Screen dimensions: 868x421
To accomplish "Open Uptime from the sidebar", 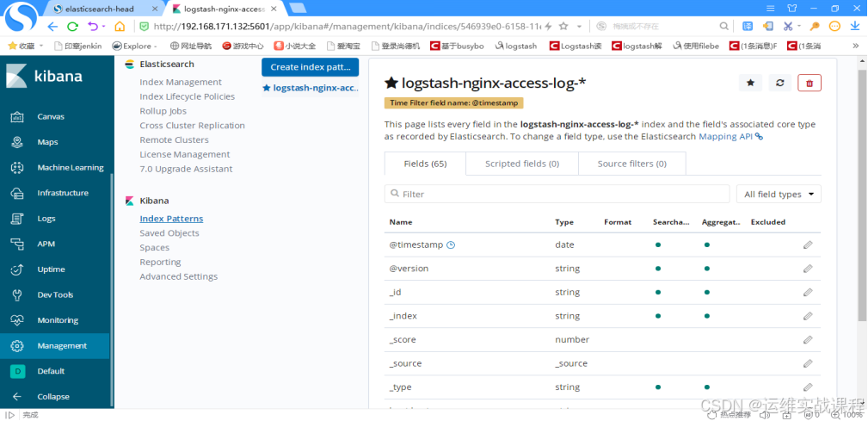I will pos(51,269).
